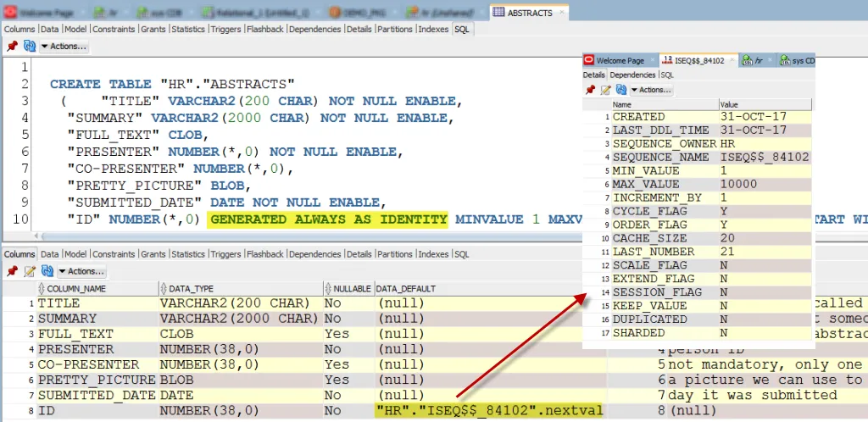Expand the Actions menu in the sequence window
Viewport: 868px width, 422px height.
click(x=650, y=89)
